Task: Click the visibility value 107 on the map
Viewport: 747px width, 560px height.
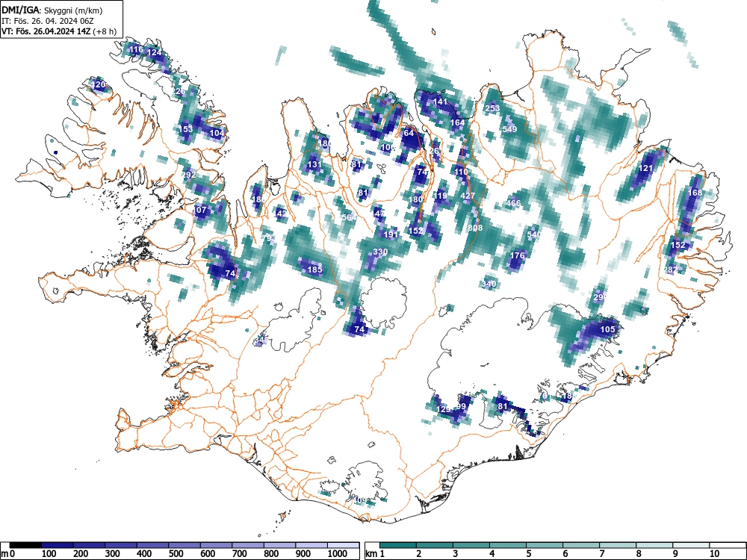Action: click(199, 210)
